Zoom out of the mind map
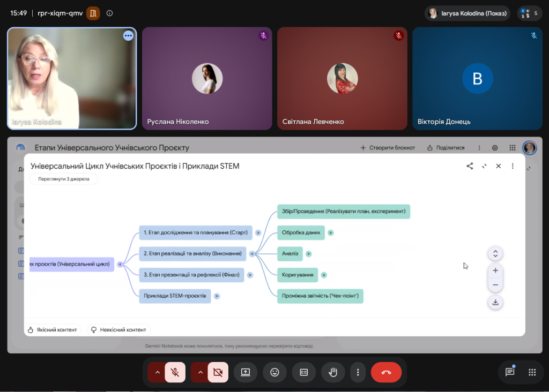The image size is (549, 392). click(x=495, y=285)
